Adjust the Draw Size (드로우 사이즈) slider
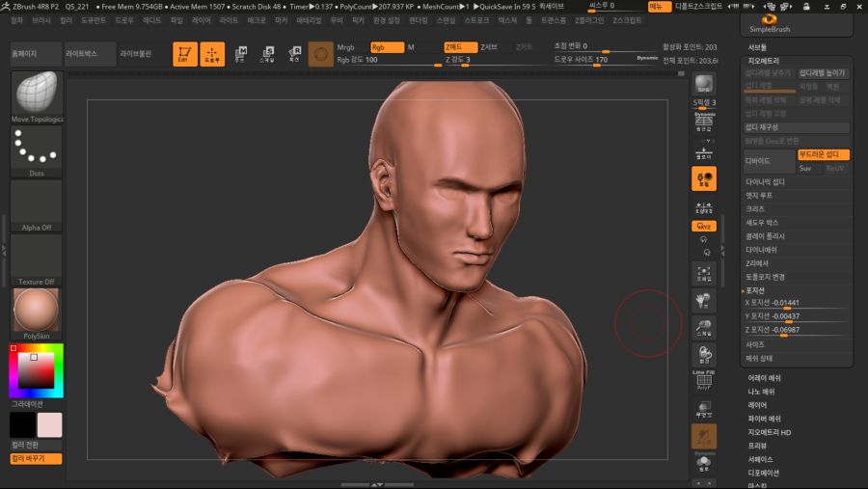 pos(607,60)
